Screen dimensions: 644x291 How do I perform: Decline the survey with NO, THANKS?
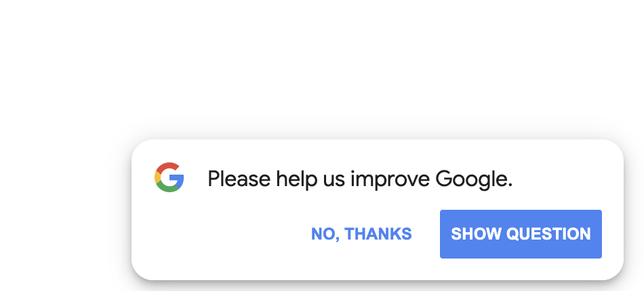point(361,234)
